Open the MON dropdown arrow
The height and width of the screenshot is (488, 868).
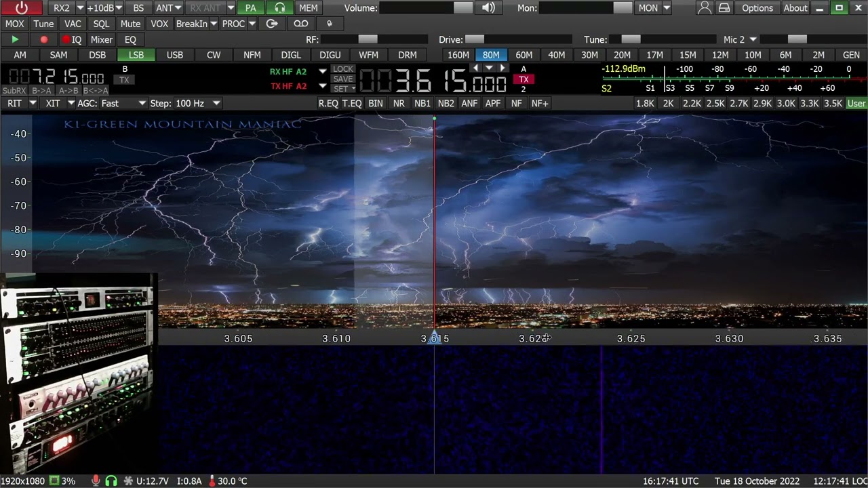click(x=667, y=8)
